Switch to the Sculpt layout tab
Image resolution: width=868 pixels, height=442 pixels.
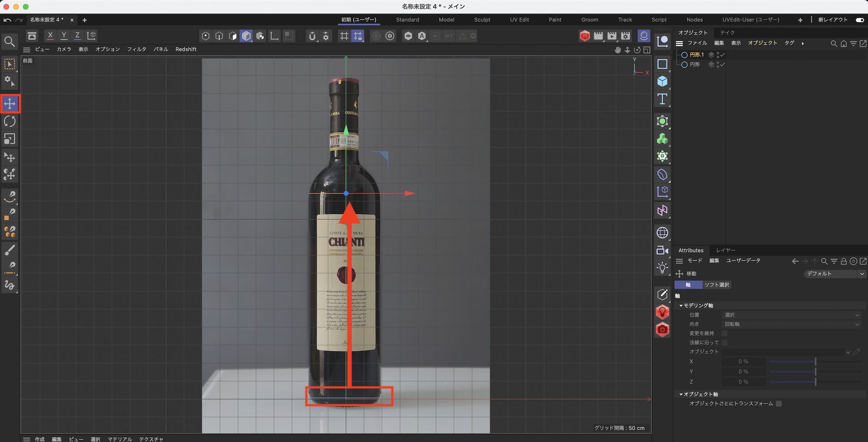coord(482,20)
